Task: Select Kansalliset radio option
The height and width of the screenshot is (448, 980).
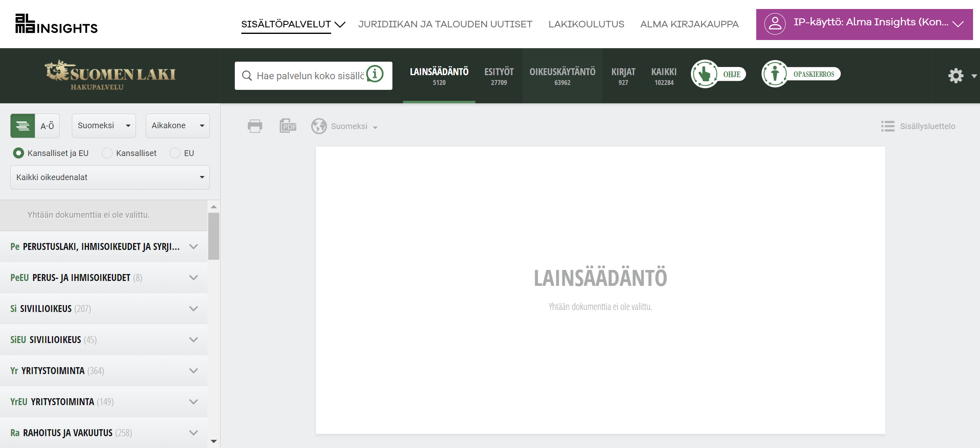Action: pyautogui.click(x=107, y=153)
